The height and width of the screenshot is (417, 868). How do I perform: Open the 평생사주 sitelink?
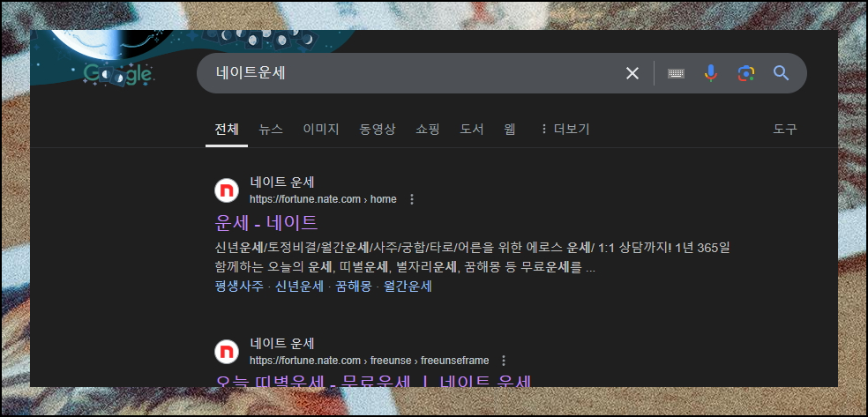coord(238,287)
